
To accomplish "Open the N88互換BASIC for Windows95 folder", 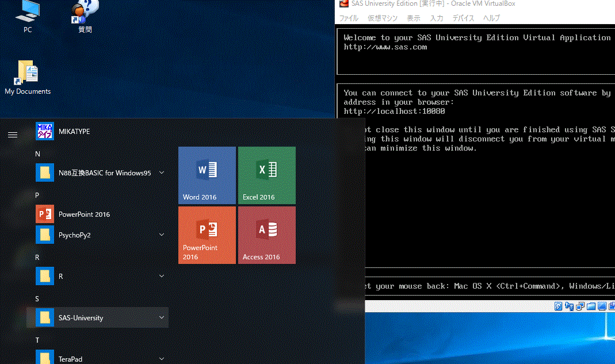I will pyautogui.click(x=98, y=173).
